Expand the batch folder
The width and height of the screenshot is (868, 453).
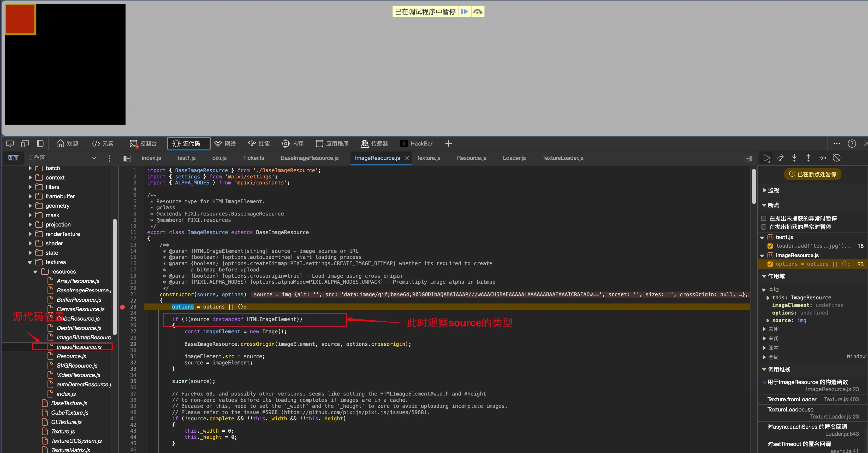(x=30, y=168)
